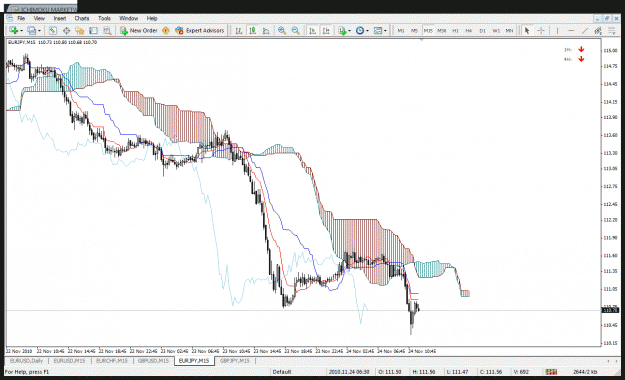Screen dimensions: 625x380
Task: Open the Help menu
Action: (152, 18)
